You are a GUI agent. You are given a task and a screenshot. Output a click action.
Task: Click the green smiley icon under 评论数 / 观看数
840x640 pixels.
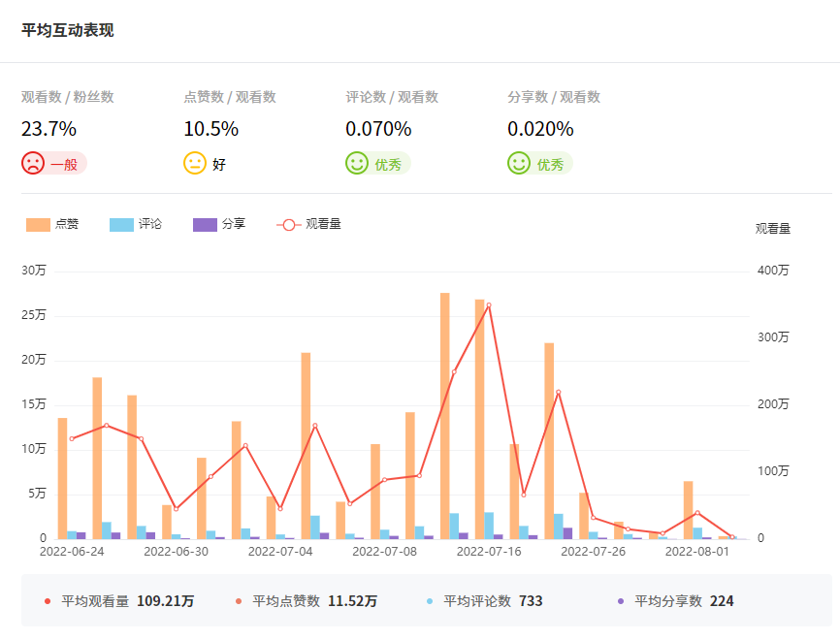[x=357, y=163]
